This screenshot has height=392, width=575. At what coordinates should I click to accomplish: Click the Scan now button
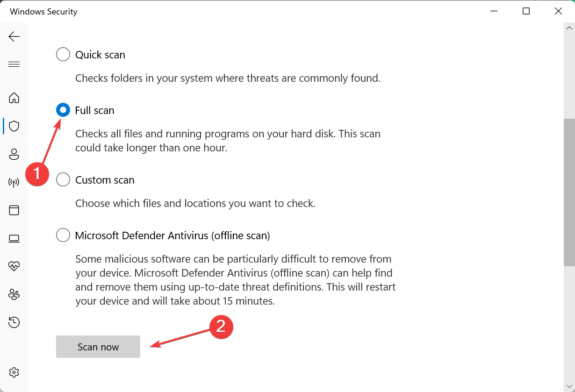(98, 347)
